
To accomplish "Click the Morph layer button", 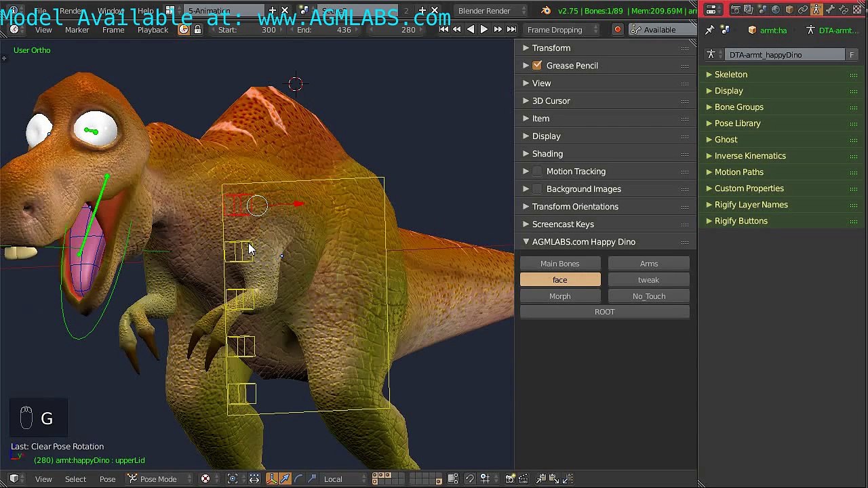I will coord(560,296).
